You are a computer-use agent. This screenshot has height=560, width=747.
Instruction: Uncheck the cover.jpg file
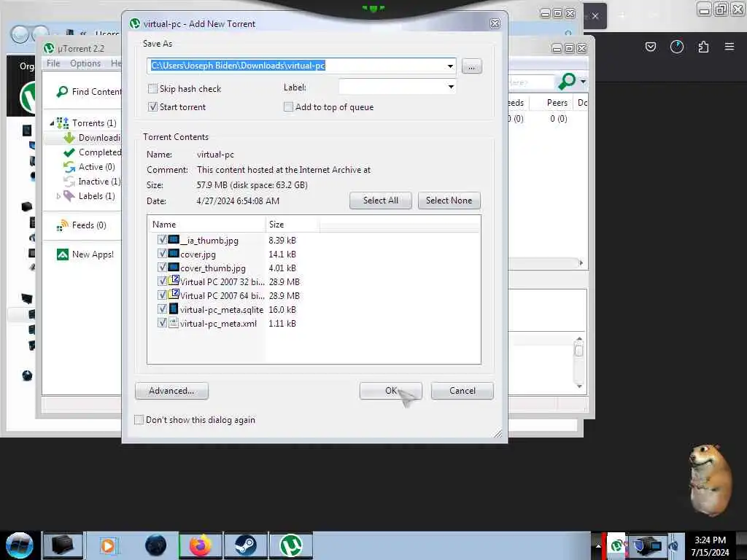(162, 253)
